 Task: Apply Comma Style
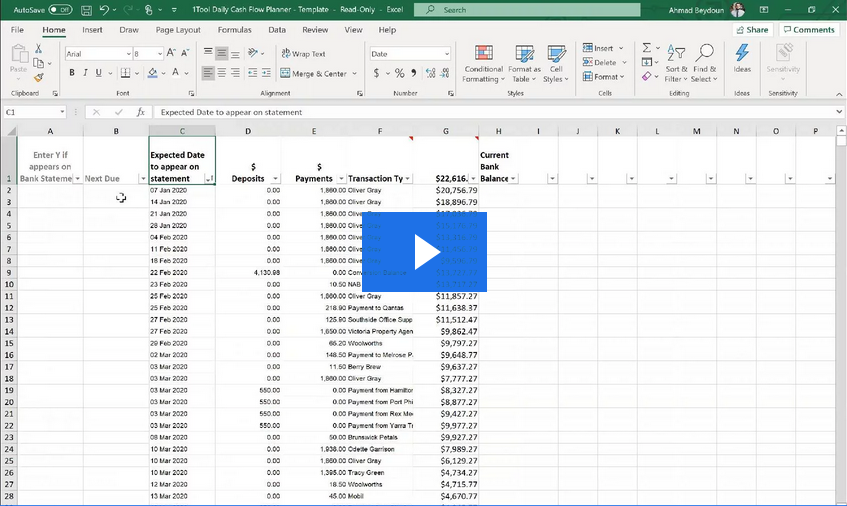414,72
